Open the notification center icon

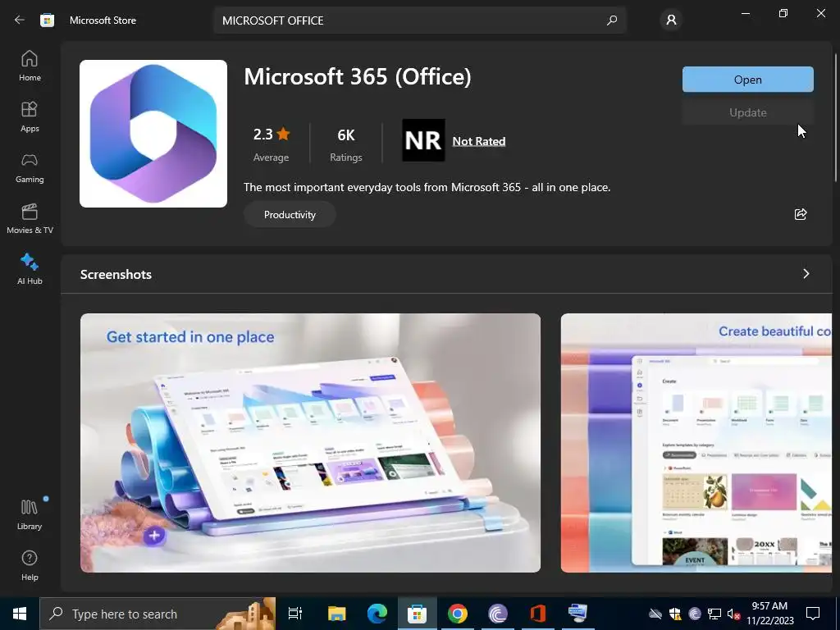(813, 614)
